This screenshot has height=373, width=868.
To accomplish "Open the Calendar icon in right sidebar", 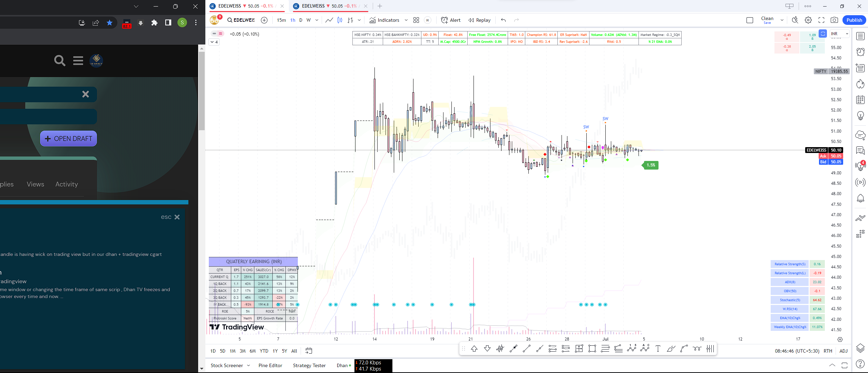I will click(860, 100).
